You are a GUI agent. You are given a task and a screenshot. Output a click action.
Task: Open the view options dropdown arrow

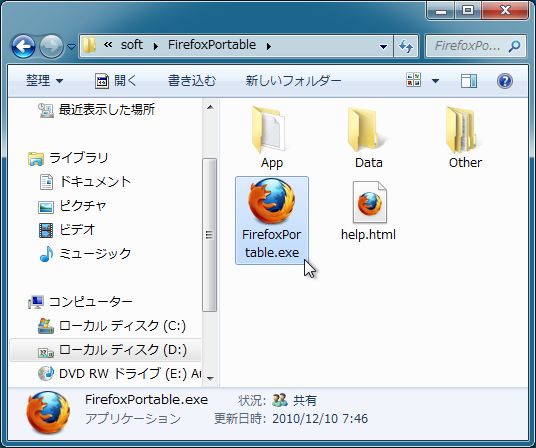click(435, 81)
